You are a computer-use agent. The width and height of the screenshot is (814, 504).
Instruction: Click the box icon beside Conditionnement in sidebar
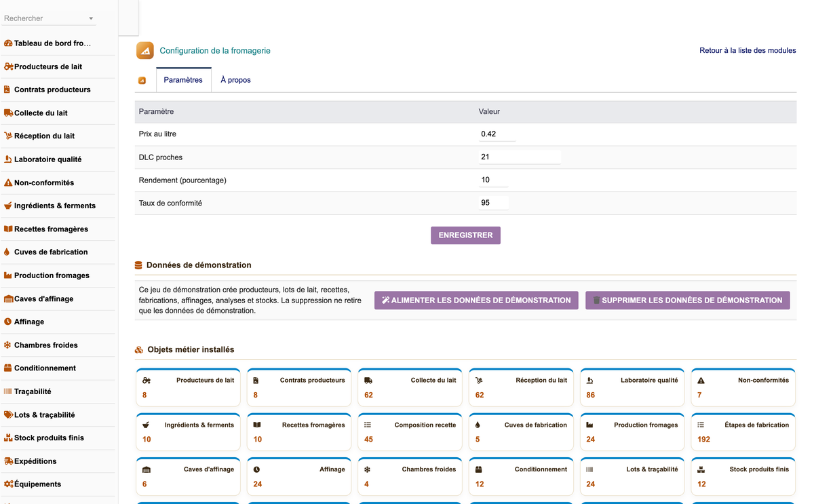point(8,368)
